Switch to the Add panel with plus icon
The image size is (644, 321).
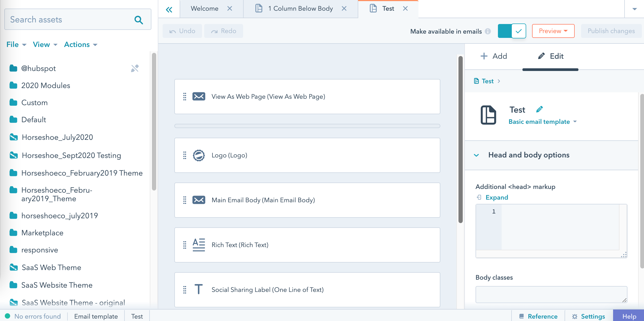pos(493,56)
